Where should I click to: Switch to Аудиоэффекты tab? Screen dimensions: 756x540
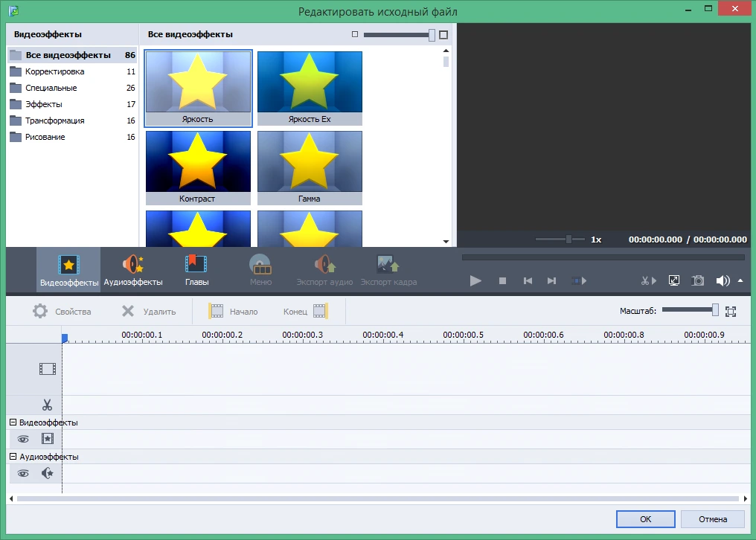(133, 270)
